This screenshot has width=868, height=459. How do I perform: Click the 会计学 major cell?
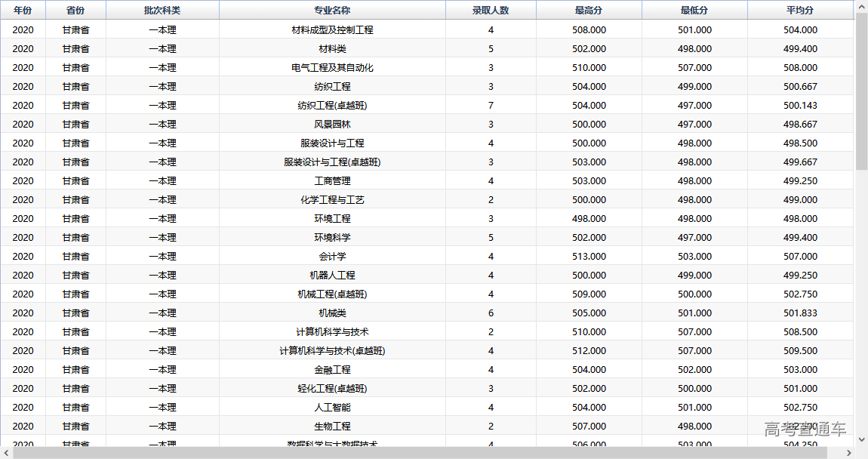pos(332,257)
